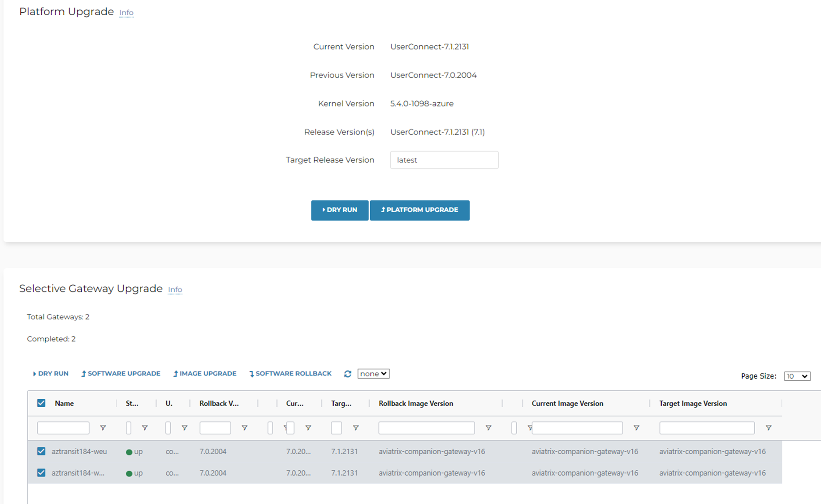
Task: Click the PLATFORM UPGRADE button
Action: click(419, 210)
